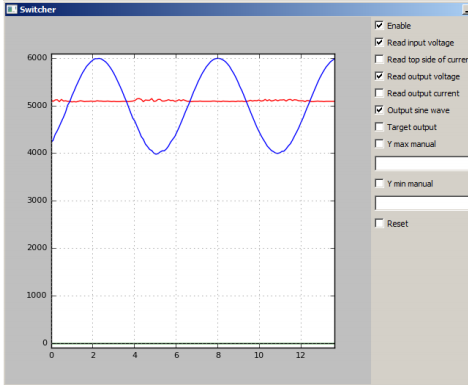Click the 5000 y-axis label
This screenshot has width=468, height=392.
click(x=37, y=105)
